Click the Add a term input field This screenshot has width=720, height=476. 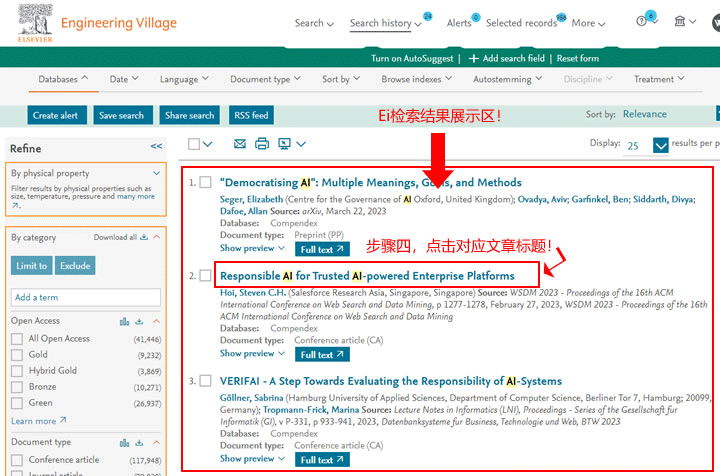[x=85, y=297]
